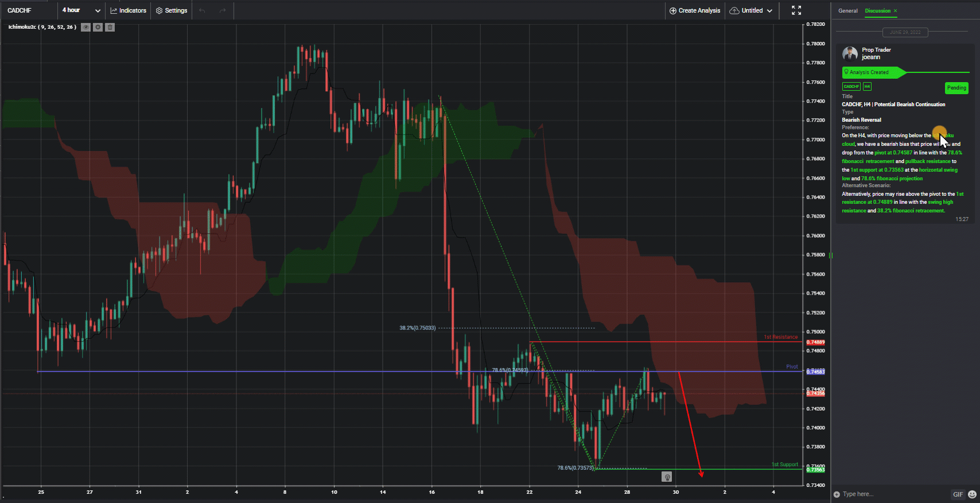Click the Create Analysis button
The width and height of the screenshot is (980, 503).
pos(695,10)
